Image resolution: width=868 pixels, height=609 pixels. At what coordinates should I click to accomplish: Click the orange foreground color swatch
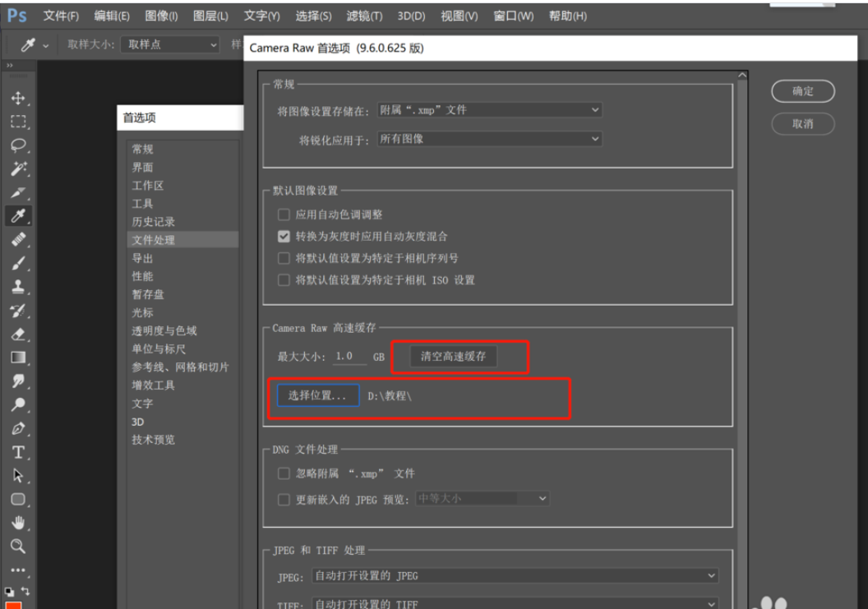point(13,605)
